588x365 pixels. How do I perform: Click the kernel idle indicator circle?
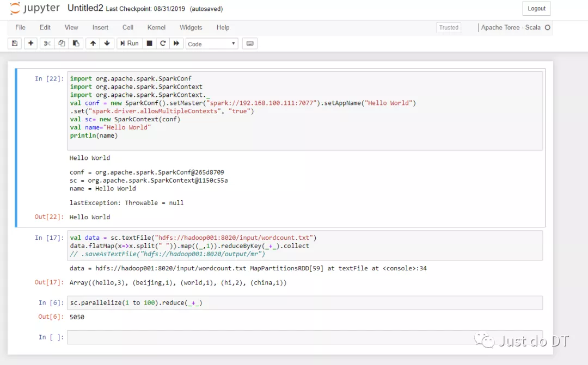click(548, 27)
